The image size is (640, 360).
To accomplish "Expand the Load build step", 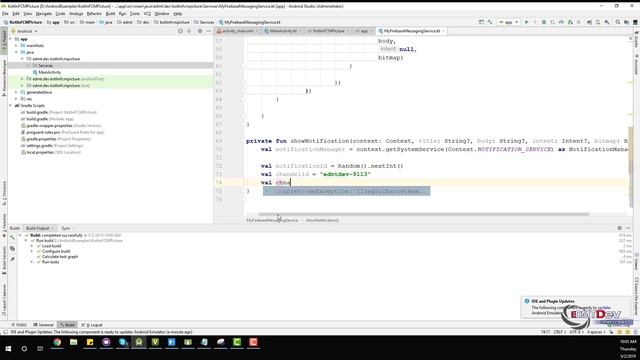I will point(32,246).
